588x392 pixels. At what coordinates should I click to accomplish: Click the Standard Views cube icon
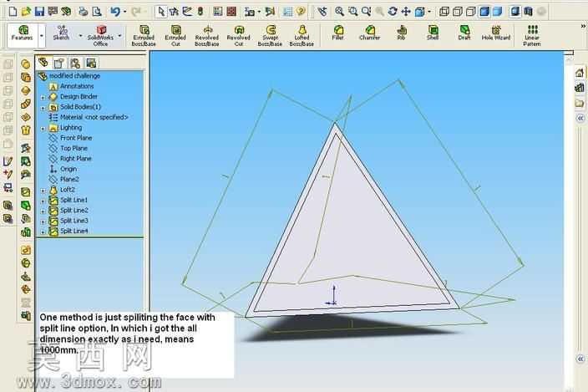pyautogui.click(x=419, y=12)
